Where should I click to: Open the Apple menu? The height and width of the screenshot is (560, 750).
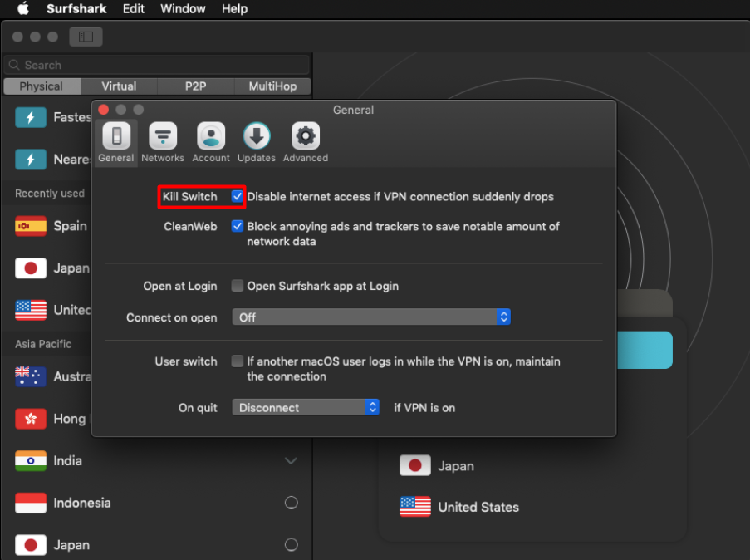tap(23, 8)
